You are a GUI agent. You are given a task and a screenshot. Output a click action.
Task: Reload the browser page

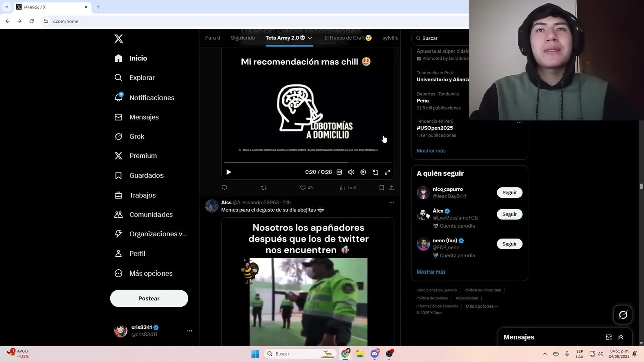coord(31,21)
